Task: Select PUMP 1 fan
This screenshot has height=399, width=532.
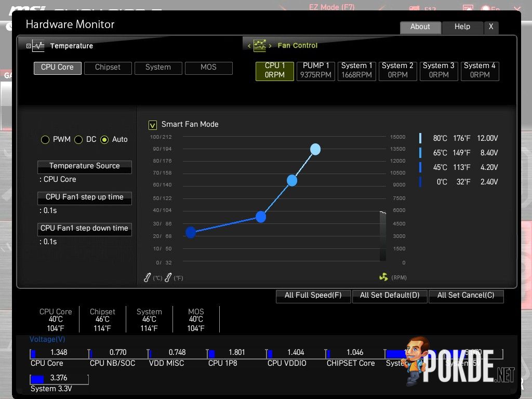Action: [x=315, y=71]
